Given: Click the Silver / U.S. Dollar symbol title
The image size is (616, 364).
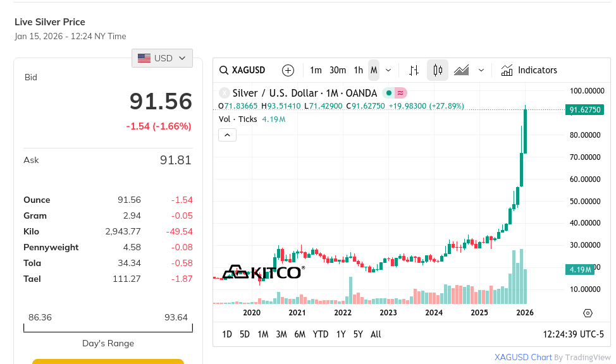Looking at the screenshot, I should [x=304, y=93].
